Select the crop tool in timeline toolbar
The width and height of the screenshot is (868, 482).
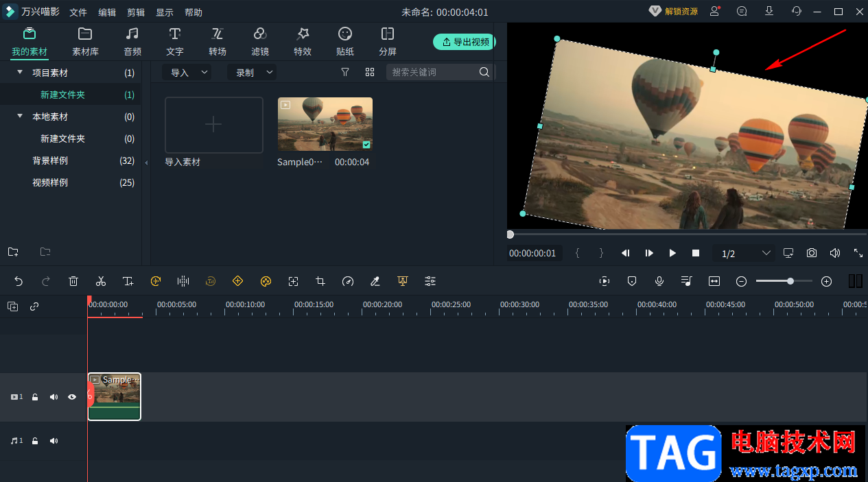320,281
